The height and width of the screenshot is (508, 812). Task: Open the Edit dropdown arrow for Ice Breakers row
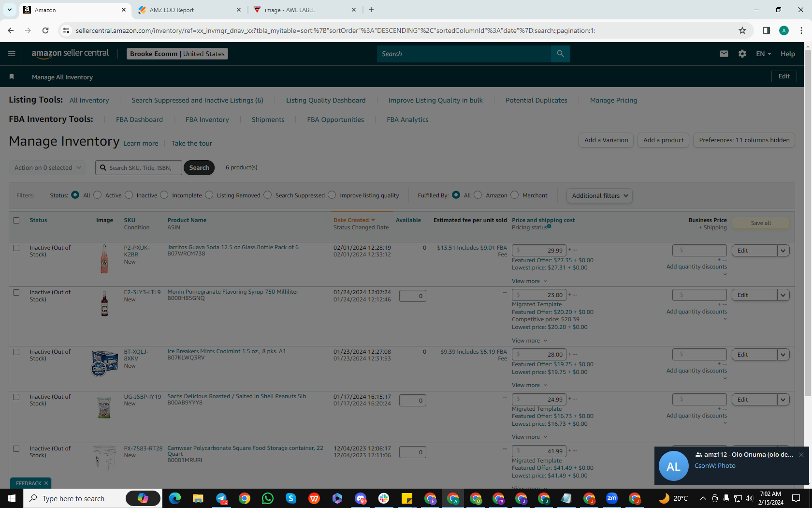tap(783, 355)
